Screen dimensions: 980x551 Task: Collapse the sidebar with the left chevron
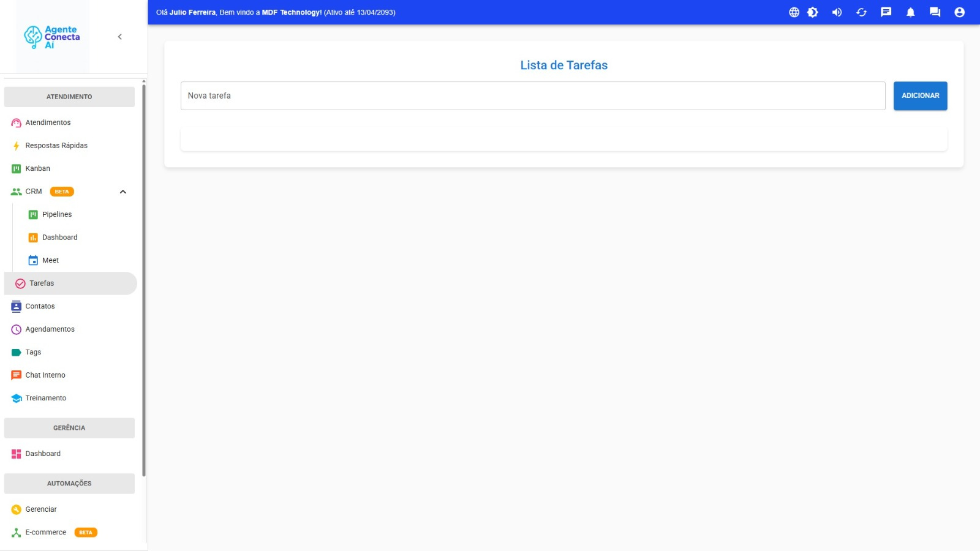point(119,37)
